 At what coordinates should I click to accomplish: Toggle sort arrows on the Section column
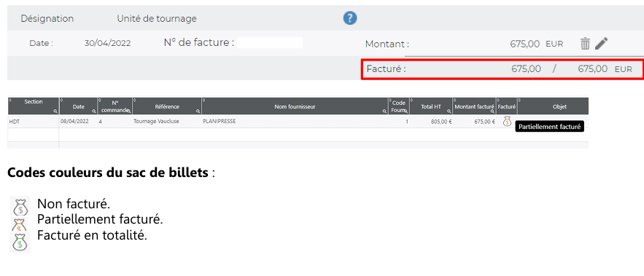point(10,100)
